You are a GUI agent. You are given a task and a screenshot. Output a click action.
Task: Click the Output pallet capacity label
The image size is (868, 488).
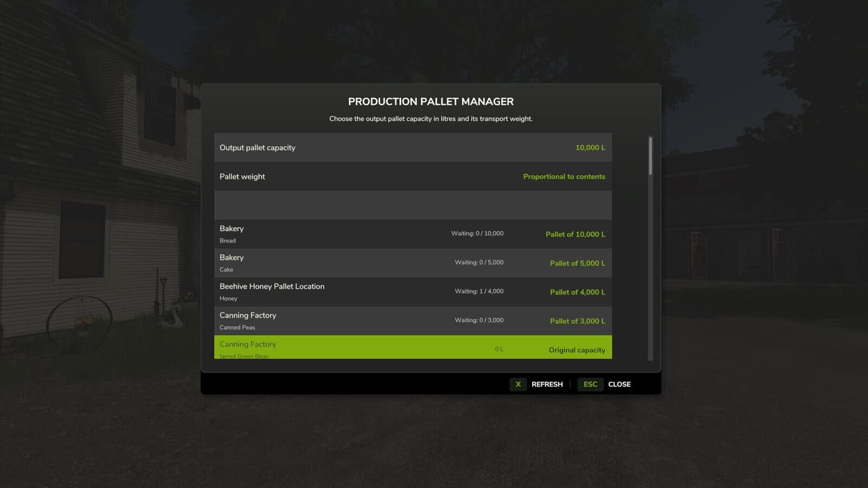(x=257, y=147)
